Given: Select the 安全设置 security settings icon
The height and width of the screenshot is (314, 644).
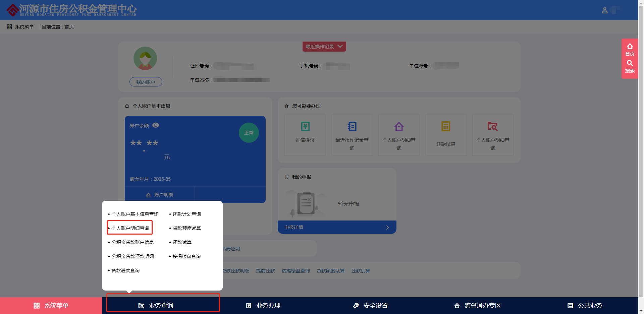Looking at the screenshot, I should click(x=356, y=305).
